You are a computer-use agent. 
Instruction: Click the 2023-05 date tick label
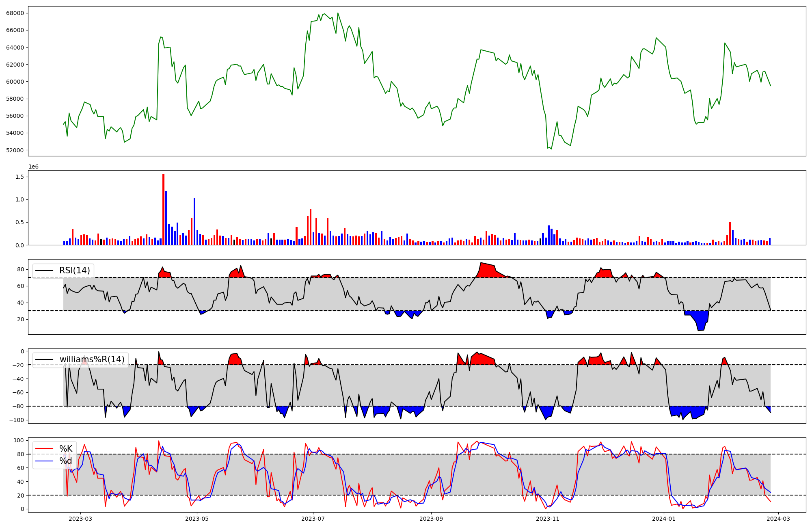(x=197, y=519)
